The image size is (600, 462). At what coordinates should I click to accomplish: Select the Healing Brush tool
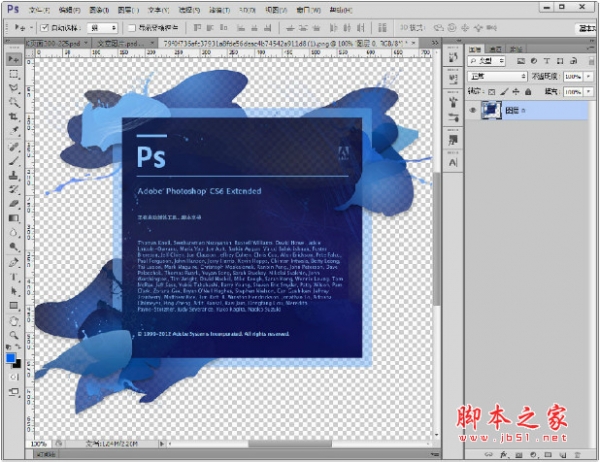click(x=14, y=147)
